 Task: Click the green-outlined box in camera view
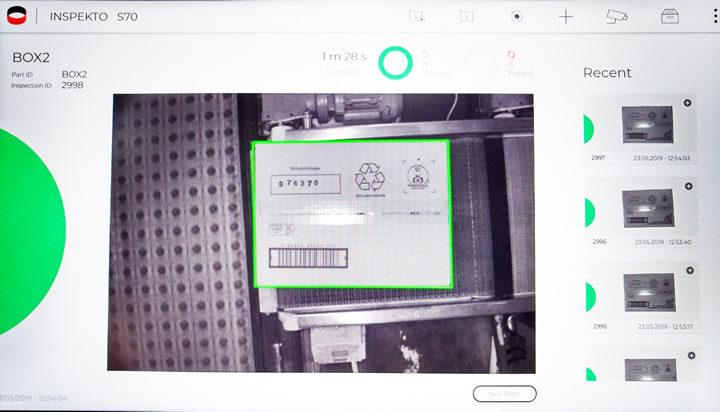click(x=352, y=214)
